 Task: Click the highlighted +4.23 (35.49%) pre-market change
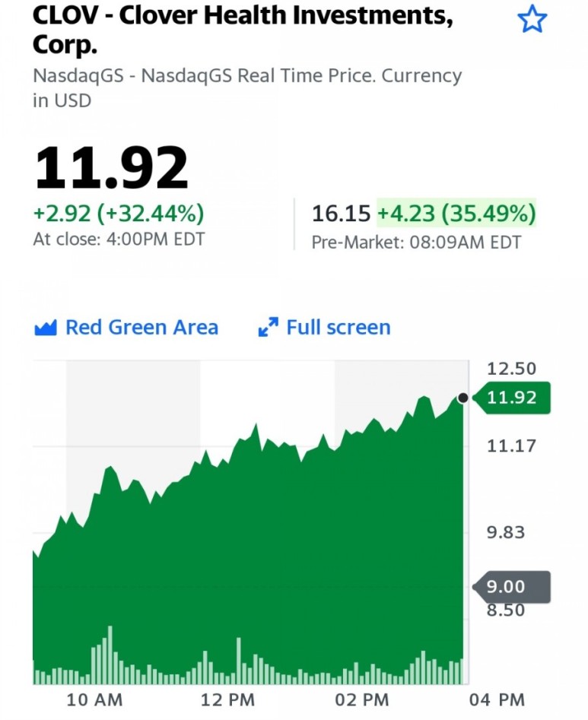coord(456,213)
